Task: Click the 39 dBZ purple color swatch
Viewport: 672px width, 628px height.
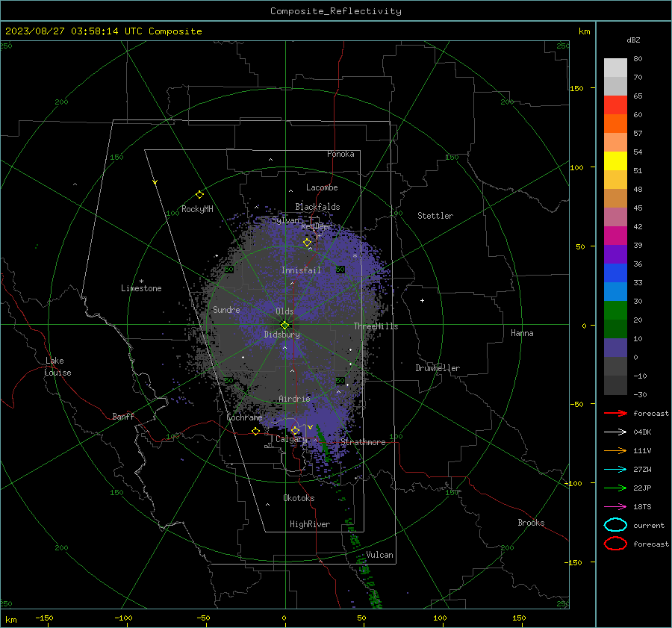Action: click(615, 254)
